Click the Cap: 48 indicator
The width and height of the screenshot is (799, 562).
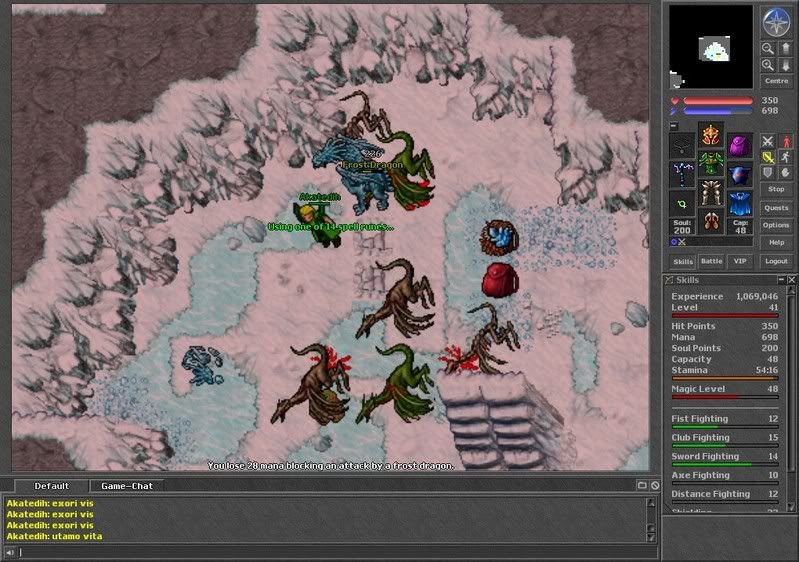(740, 227)
